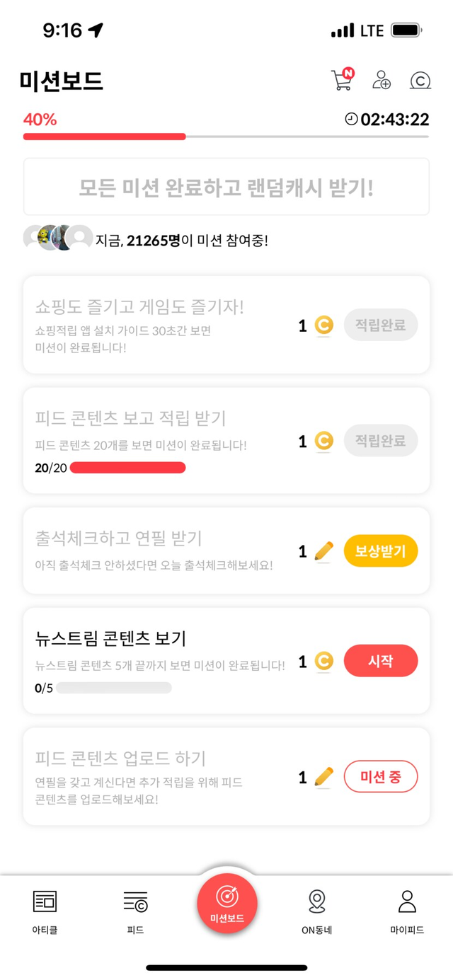Click the 40% mission progress bar

(x=226, y=136)
